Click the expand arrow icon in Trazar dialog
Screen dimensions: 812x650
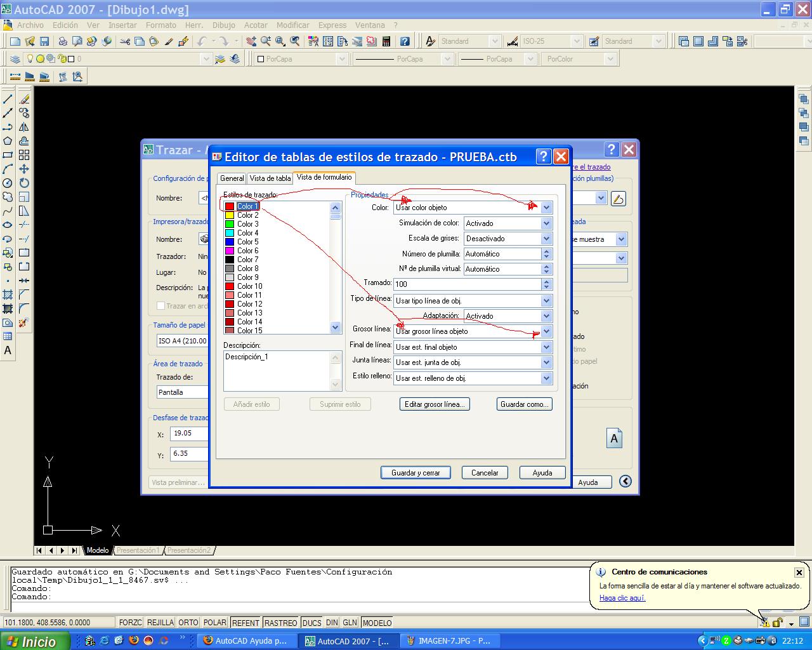[625, 481]
